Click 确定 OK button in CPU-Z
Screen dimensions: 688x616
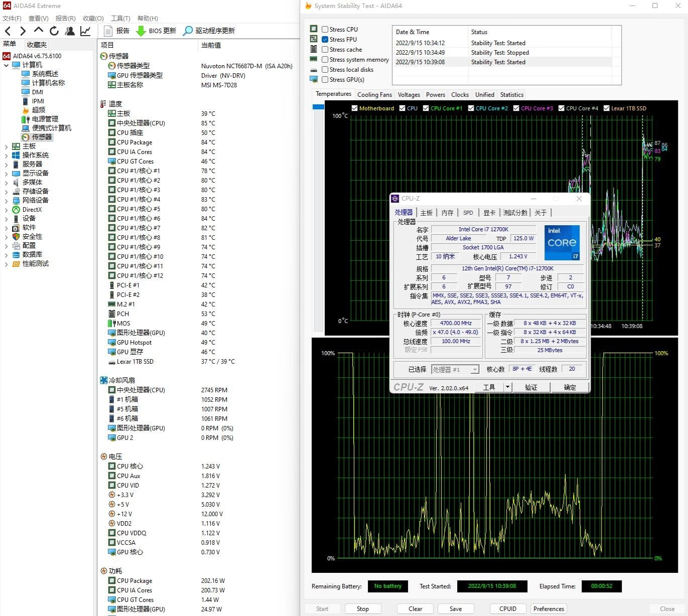[x=570, y=387]
